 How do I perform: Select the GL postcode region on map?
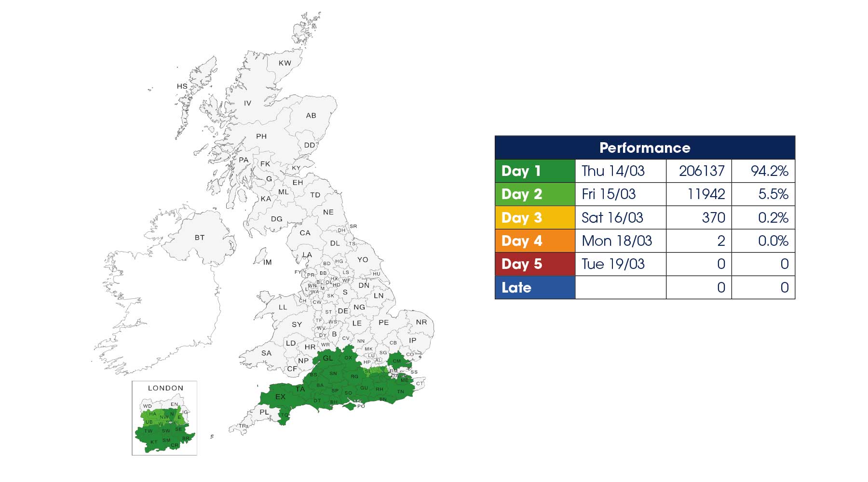(x=328, y=358)
